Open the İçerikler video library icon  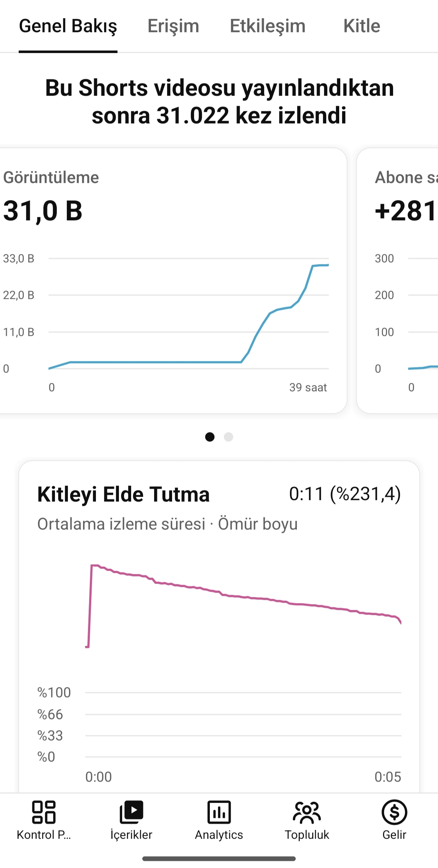131,812
